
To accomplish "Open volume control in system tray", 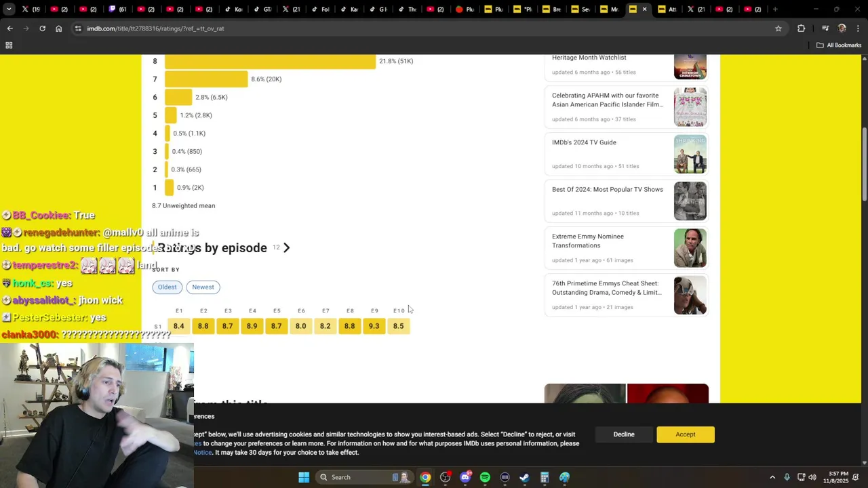I will point(812,477).
